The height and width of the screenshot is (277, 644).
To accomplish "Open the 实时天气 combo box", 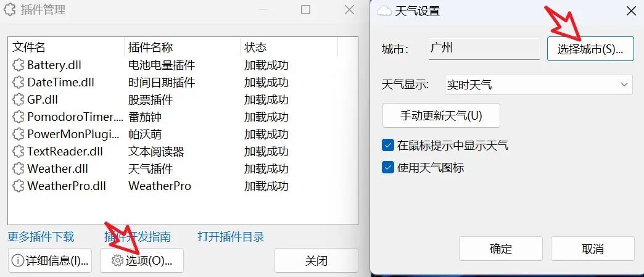I will 539,85.
